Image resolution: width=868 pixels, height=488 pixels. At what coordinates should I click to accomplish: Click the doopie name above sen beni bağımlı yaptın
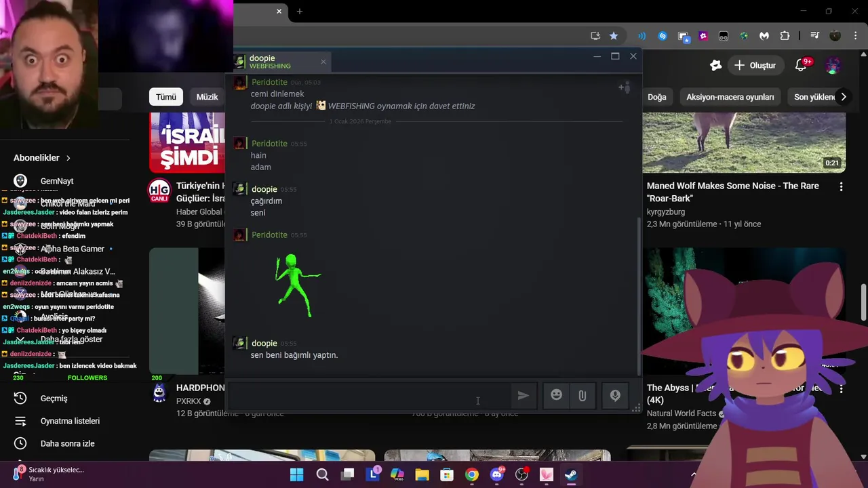point(264,343)
